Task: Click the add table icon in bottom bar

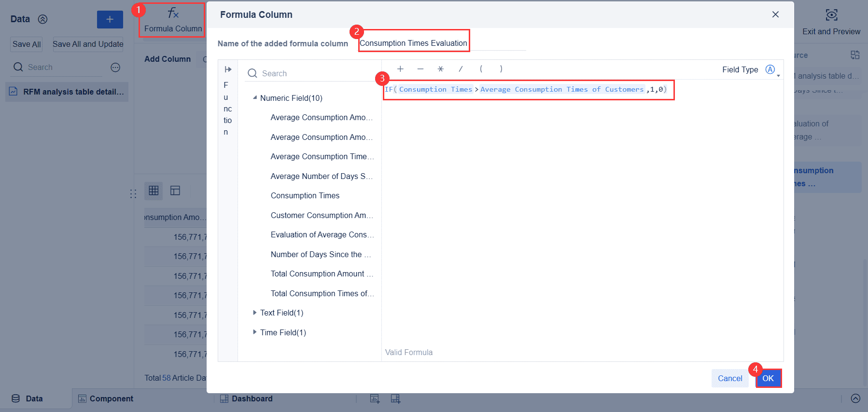Action: pos(395,398)
